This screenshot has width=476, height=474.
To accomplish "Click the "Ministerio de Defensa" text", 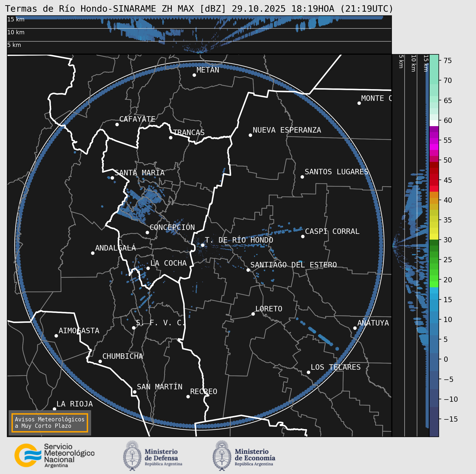I will 161,455.
